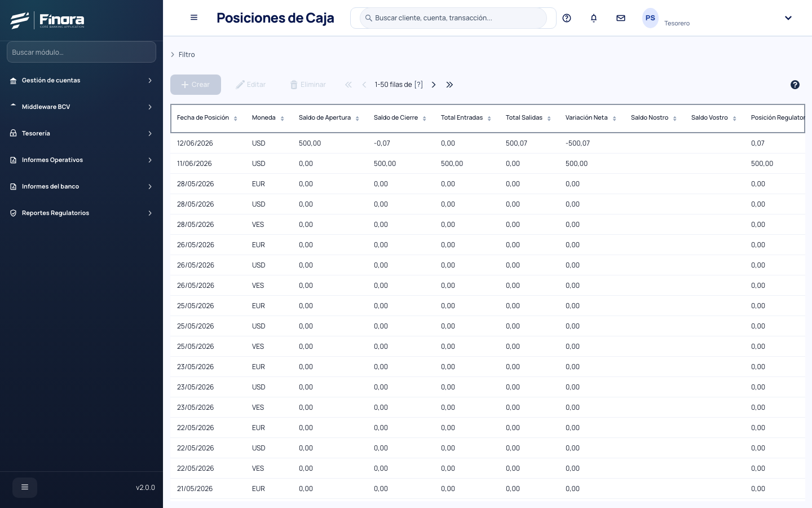Image resolution: width=812 pixels, height=508 pixels.
Task: Click the 21/05/2026 date cell
Action: tap(195, 489)
